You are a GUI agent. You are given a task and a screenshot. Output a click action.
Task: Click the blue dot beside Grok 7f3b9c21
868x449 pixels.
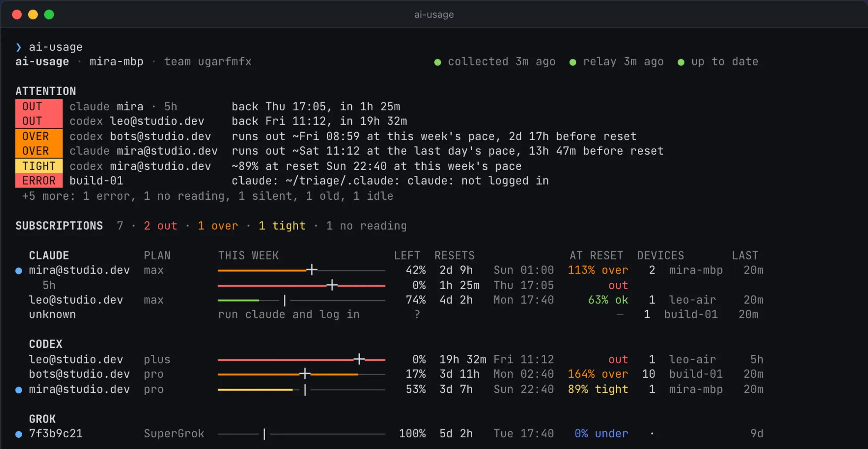click(19, 434)
